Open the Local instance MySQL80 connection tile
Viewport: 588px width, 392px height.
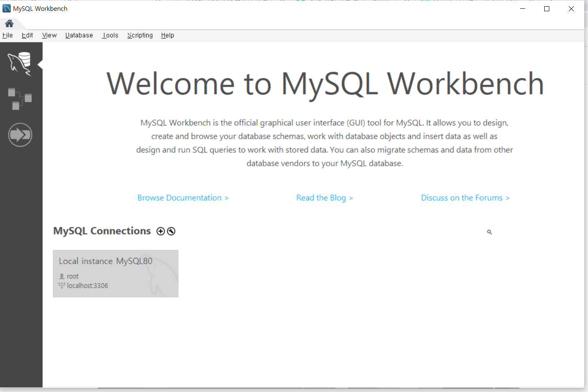pyautogui.click(x=116, y=274)
